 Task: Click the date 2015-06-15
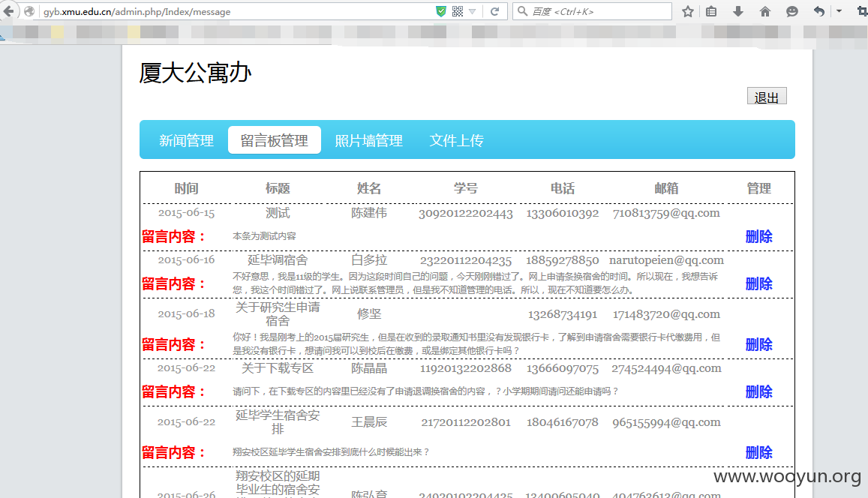coord(186,213)
